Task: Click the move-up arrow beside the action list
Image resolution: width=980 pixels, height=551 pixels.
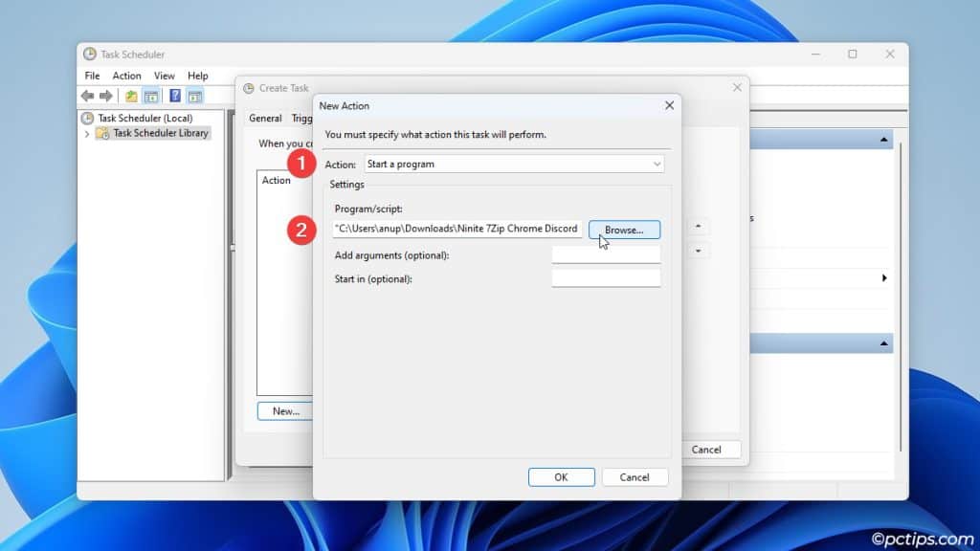Action: (698, 226)
